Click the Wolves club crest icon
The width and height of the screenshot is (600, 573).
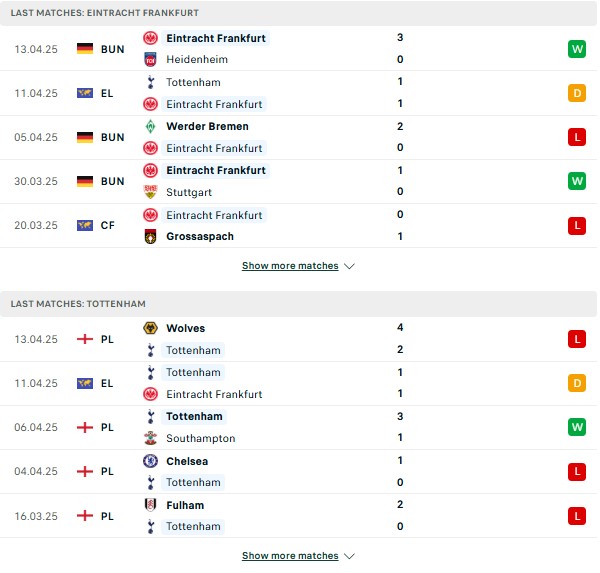150,328
